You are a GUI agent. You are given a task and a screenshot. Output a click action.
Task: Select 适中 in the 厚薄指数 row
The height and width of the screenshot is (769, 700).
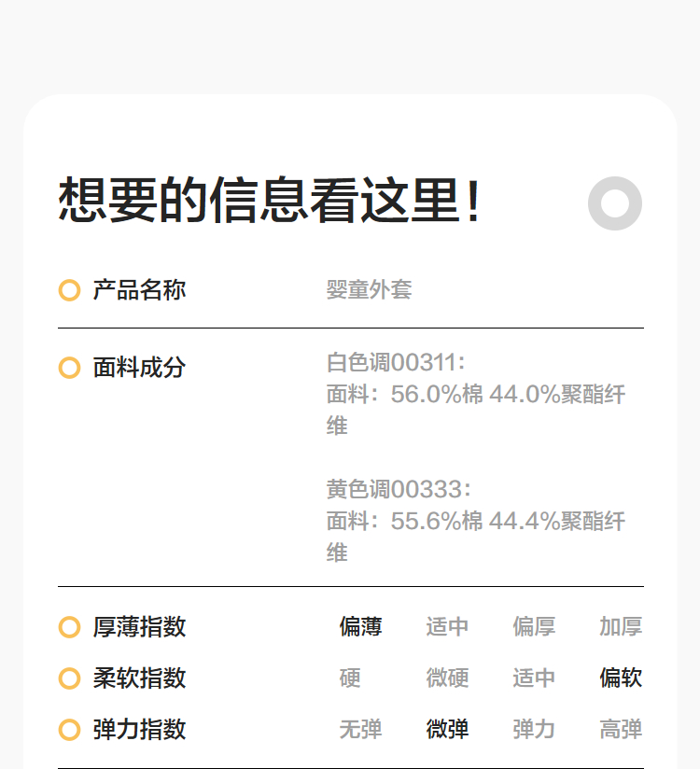pos(447,627)
